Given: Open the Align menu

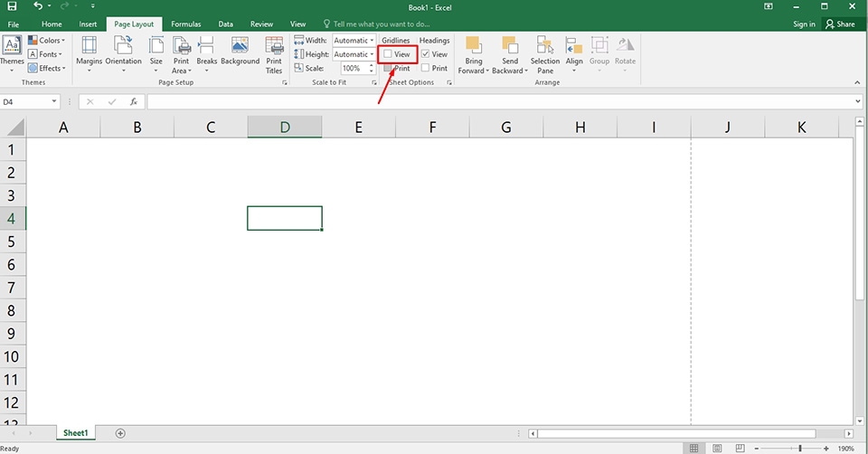Looking at the screenshot, I should [574, 54].
